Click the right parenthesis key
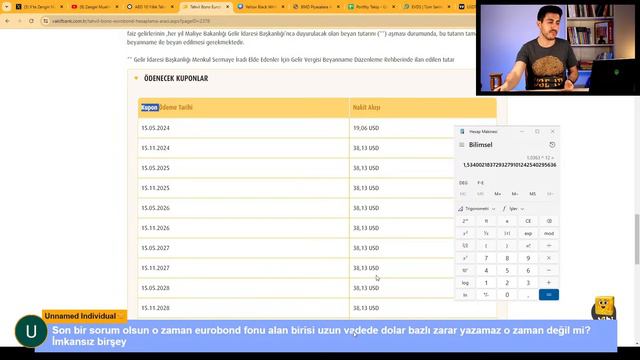Viewport: 640px width, 360px height. 507,246
